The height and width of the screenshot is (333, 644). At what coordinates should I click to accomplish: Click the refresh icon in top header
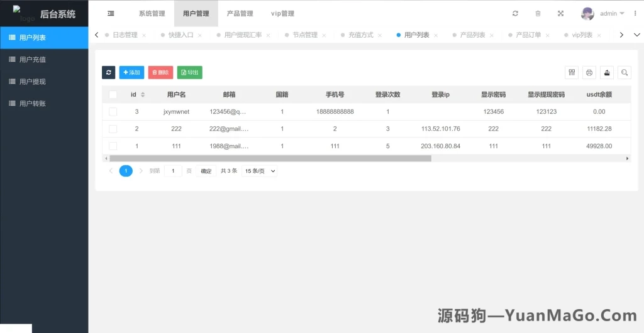pos(515,14)
